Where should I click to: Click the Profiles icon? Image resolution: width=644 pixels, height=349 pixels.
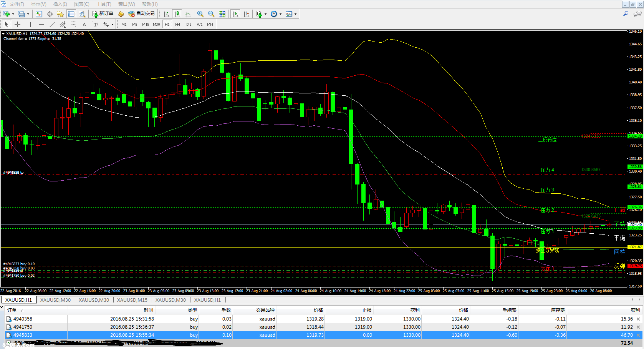(21, 14)
